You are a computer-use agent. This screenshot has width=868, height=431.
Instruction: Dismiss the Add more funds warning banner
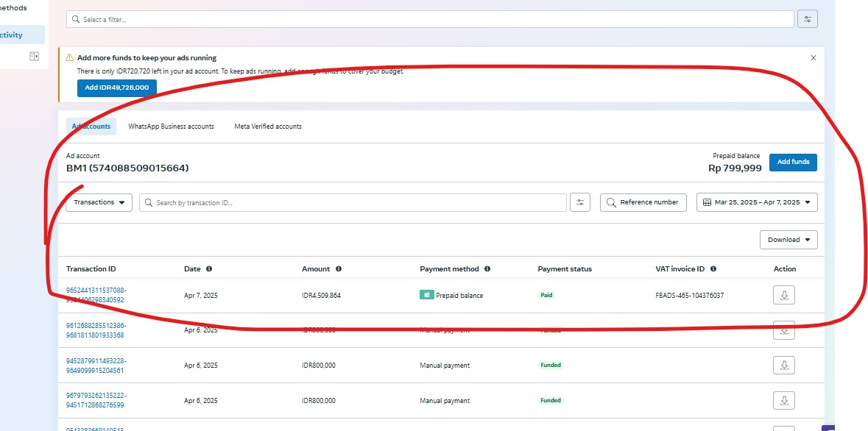[x=813, y=57]
